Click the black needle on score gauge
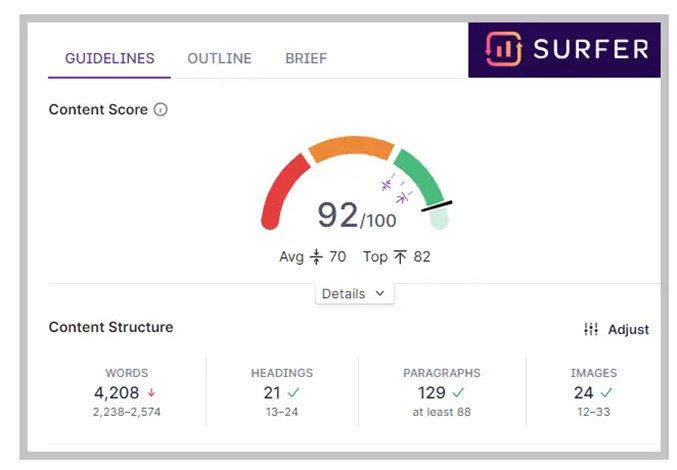Screen dimensions: 677x470 coord(437,205)
